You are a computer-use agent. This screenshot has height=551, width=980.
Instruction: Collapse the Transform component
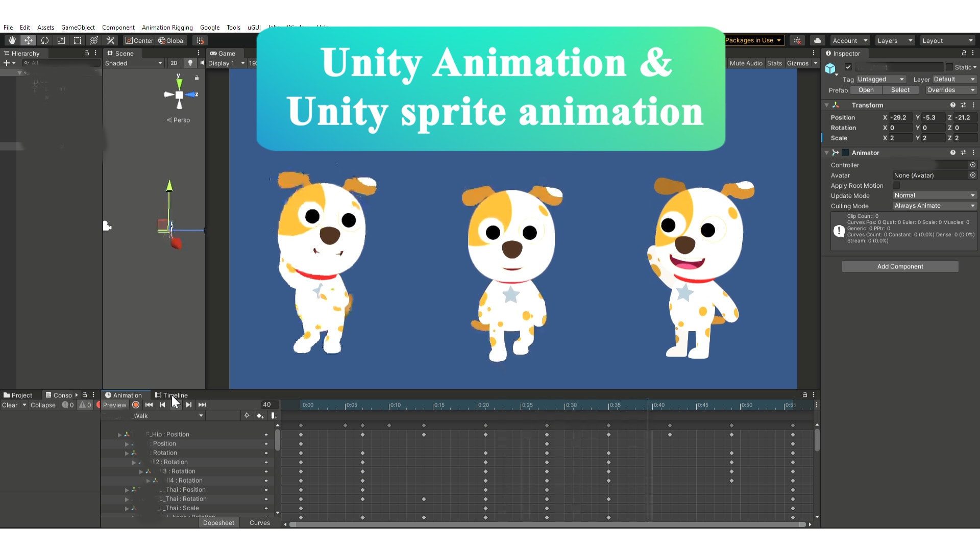point(826,105)
